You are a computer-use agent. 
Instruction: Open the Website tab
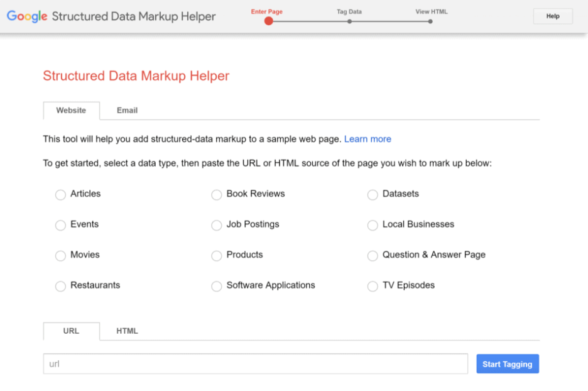coord(71,110)
